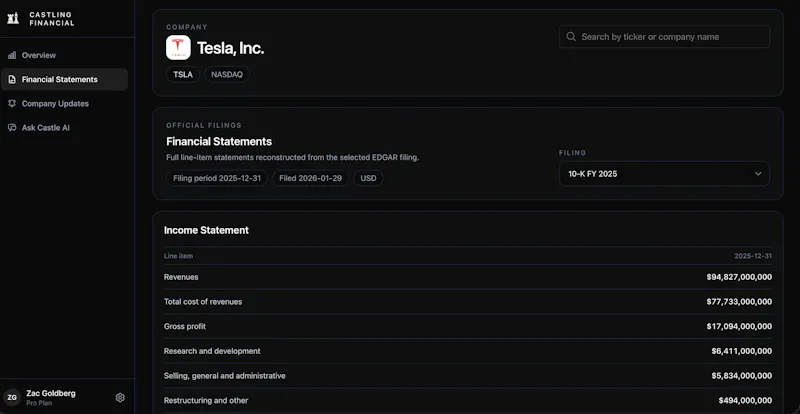Click the OFFICIAL FILINGS label
Image resolution: width=800 pixels, height=414 pixels.
204,125
